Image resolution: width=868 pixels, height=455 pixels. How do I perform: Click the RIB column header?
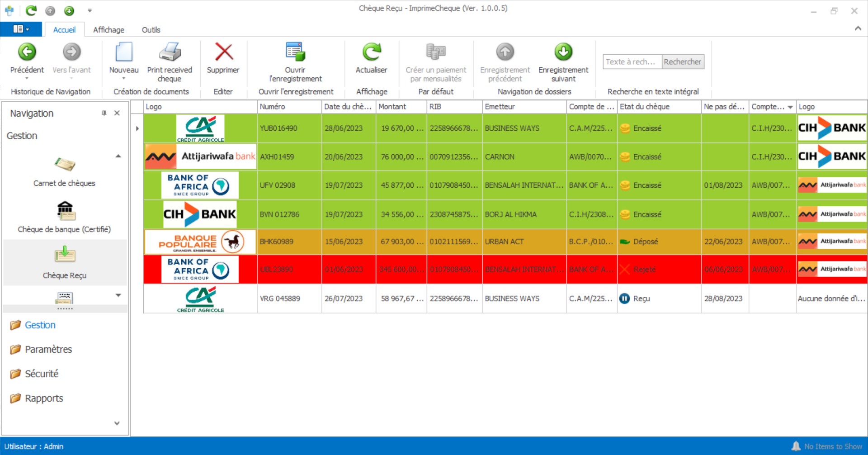pos(454,107)
